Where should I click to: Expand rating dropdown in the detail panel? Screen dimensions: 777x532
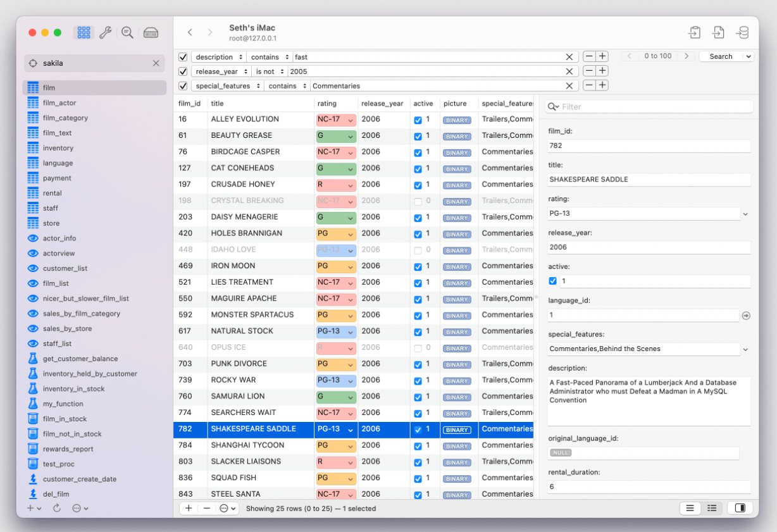pyautogui.click(x=745, y=214)
